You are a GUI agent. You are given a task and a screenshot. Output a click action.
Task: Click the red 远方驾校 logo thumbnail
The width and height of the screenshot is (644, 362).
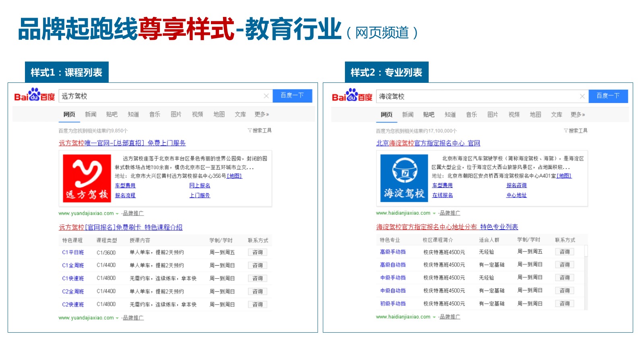87,178
